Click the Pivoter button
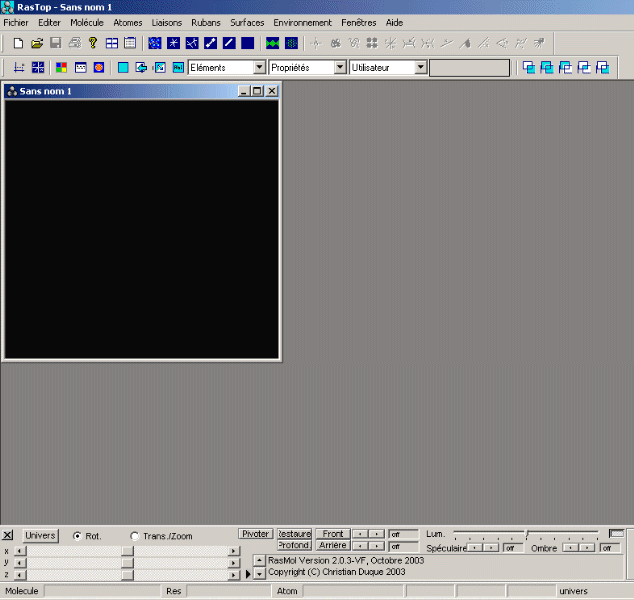634x600 pixels. click(x=255, y=534)
